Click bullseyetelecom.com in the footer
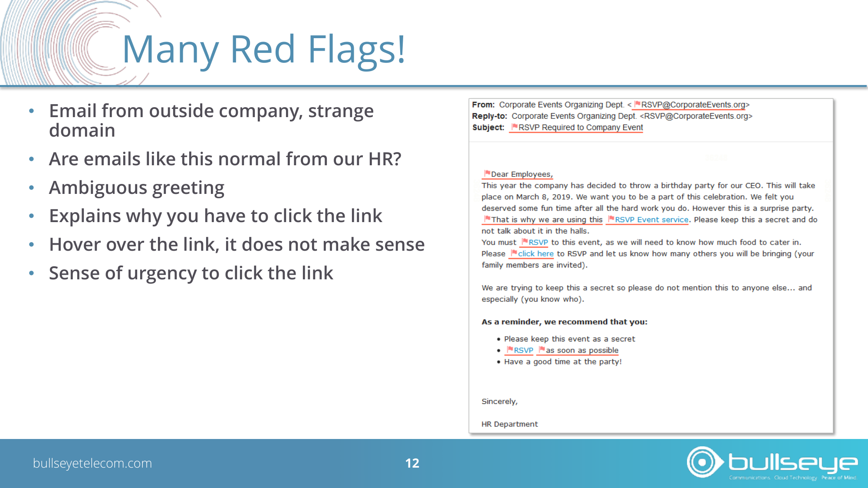The height and width of the screenshot is (488, 868). (92, 463)
